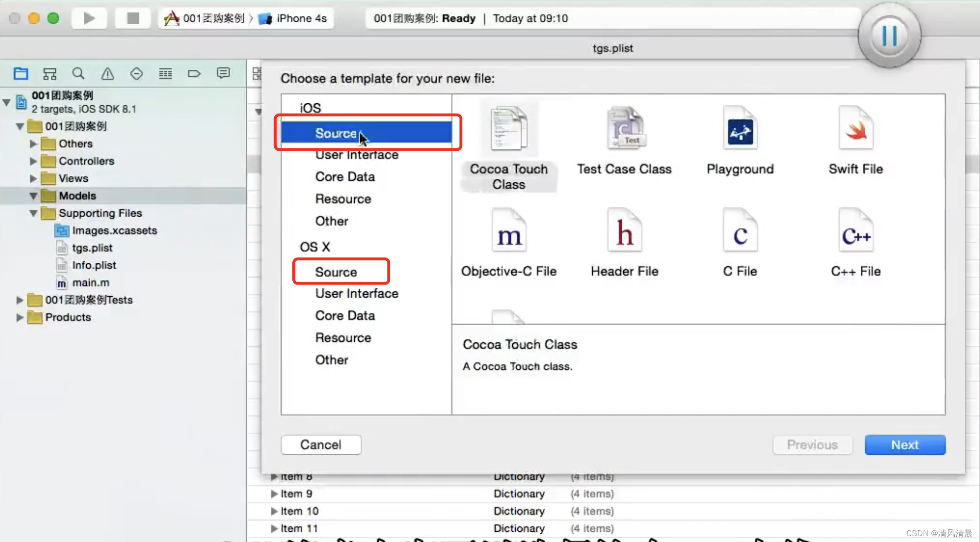980x542 pixels.
Task: Open the Breakpoint navigator icon
Action: (x=194, y=74)
